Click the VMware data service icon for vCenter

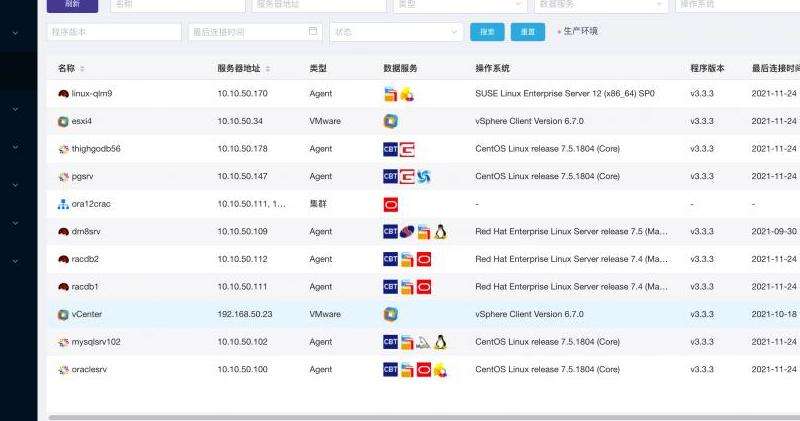tap(390, 314)
